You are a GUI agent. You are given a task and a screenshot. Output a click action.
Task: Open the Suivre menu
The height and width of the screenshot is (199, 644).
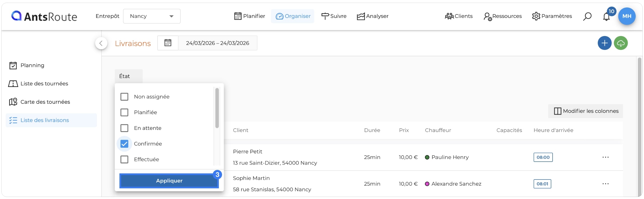334,16
